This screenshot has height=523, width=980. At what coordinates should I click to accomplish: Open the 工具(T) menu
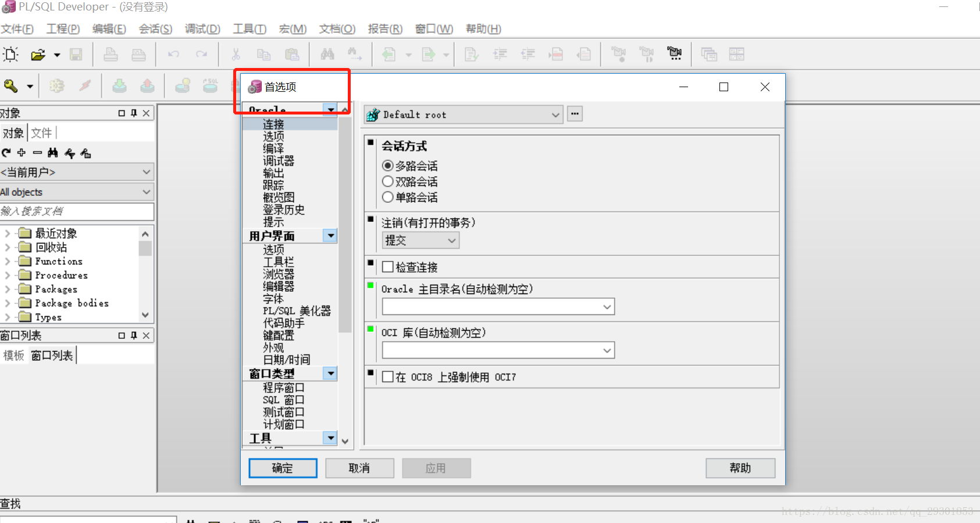250,28
